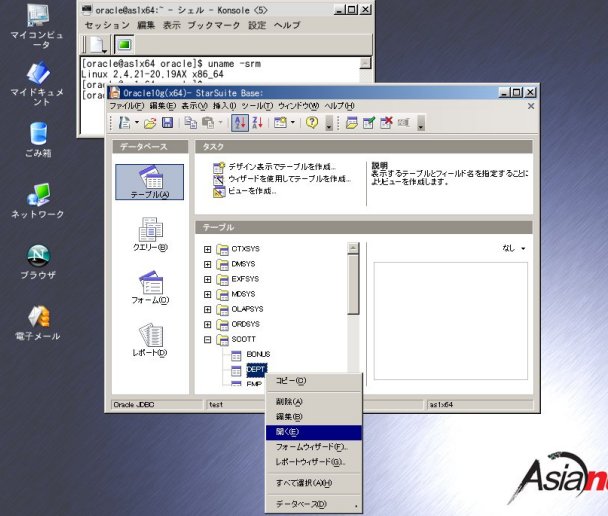608x516 pixels.
Task: Click the Open folder icon in StarSuite toolbar
Action: [150, 123]
